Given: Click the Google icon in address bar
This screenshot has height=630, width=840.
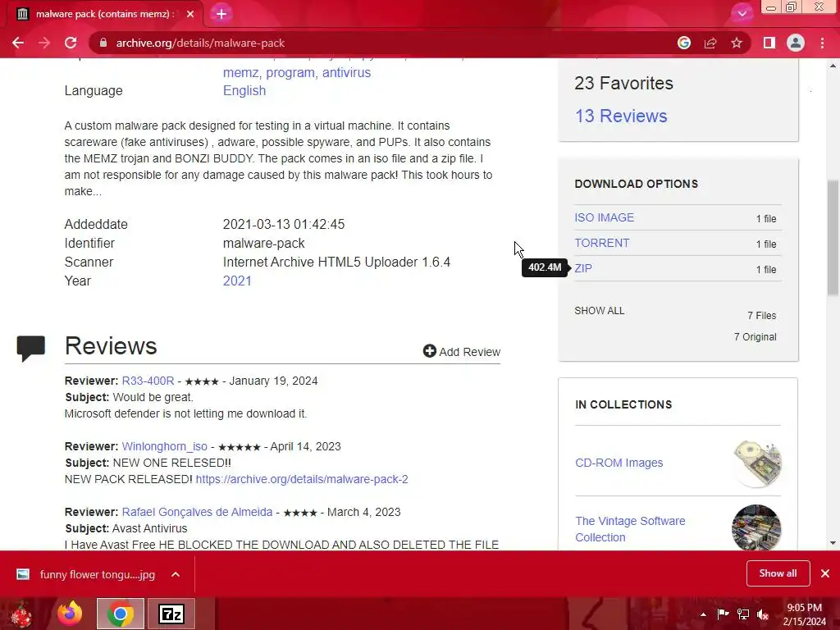Looking at the screenshot, I should (683, 43).
